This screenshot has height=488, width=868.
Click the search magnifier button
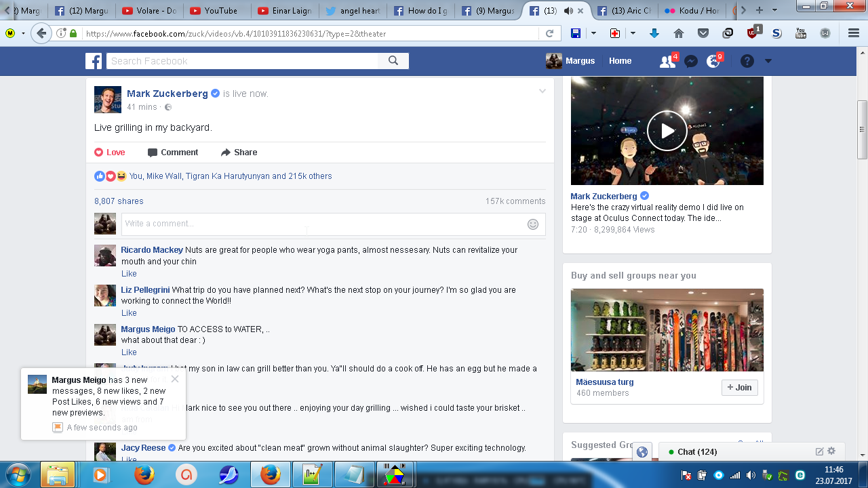click(393, 61)
